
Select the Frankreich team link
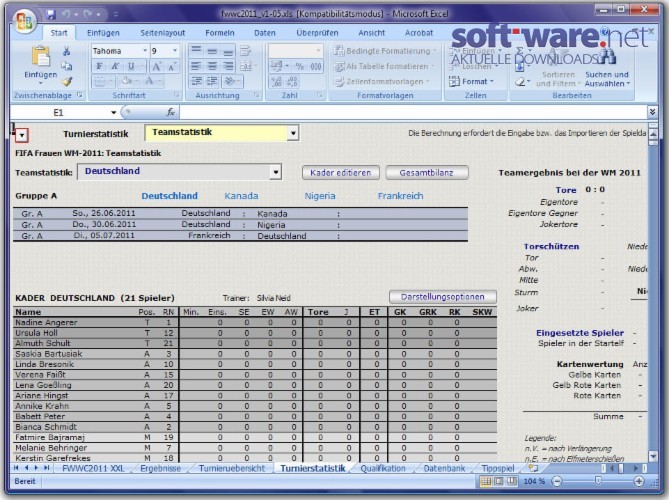coord(400,196)
